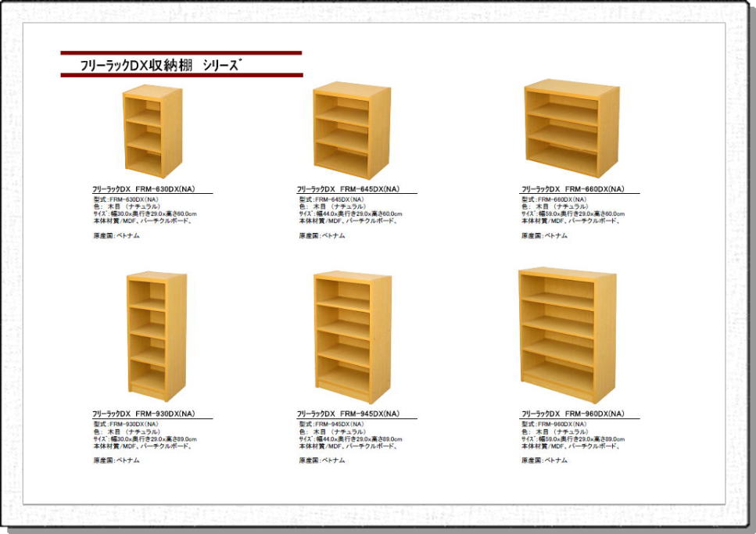Click the page title フリーラックDX収納棚 シリーズ

point(162,66)
